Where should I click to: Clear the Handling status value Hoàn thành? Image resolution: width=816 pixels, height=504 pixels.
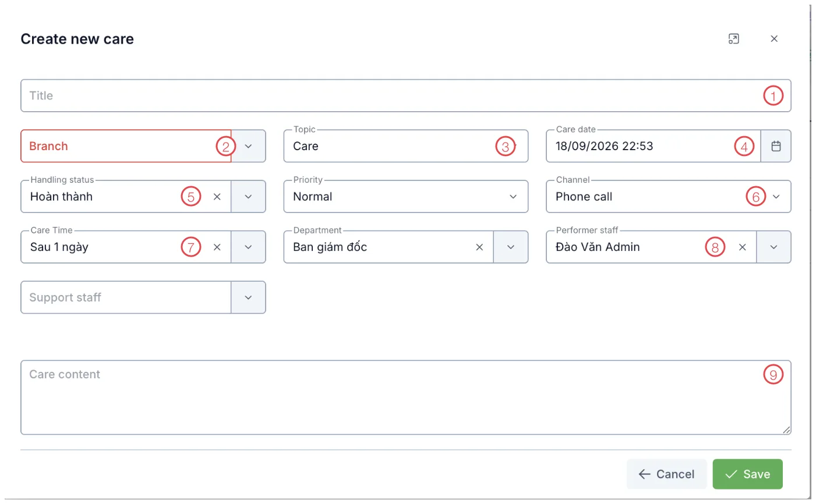217,197
